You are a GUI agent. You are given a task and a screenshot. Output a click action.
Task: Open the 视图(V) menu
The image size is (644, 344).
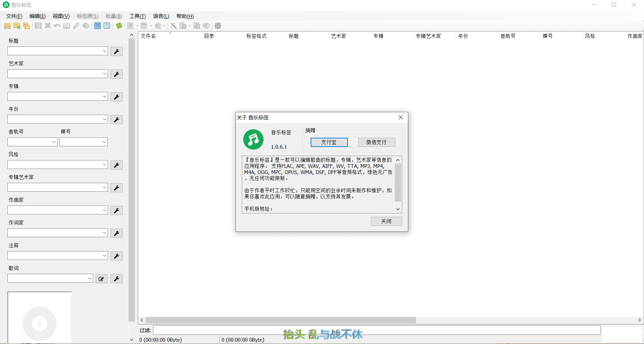(x=61, y=16)
